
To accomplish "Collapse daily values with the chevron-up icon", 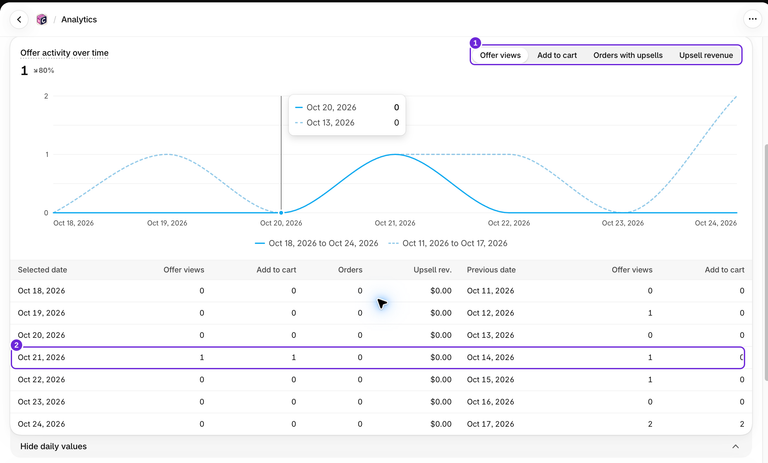I will coord(735,446).
